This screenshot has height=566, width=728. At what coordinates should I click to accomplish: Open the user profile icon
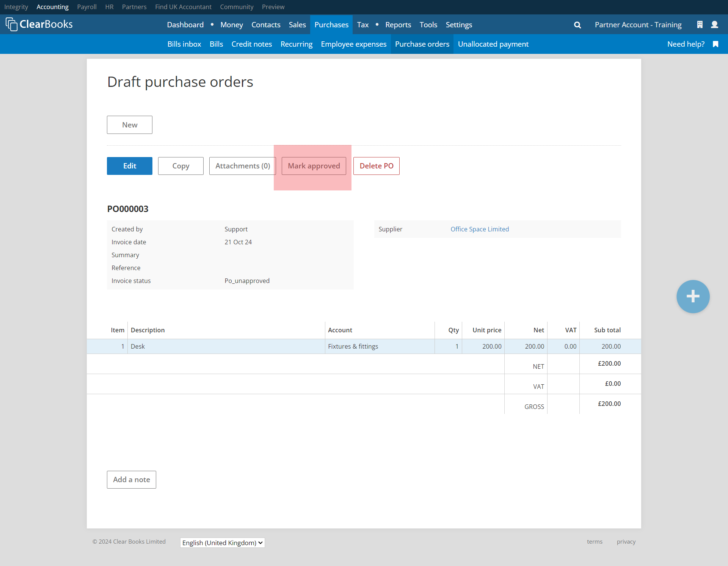pos(714,25)
